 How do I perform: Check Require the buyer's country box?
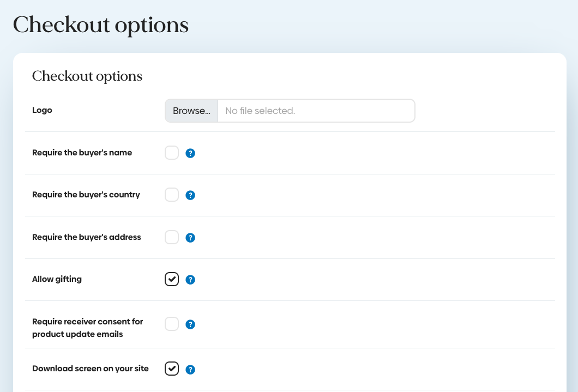pyautogui.click(x=172, y=195)
